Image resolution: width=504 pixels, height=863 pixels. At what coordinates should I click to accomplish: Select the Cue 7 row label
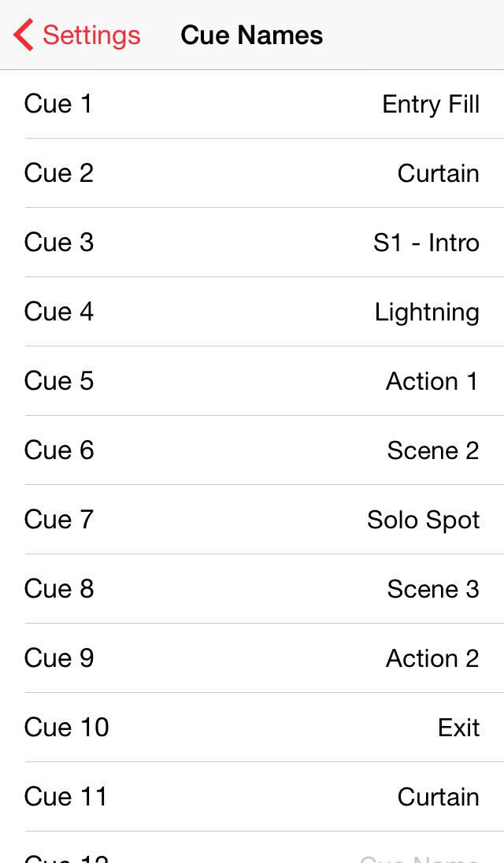(x=59, y=520)
